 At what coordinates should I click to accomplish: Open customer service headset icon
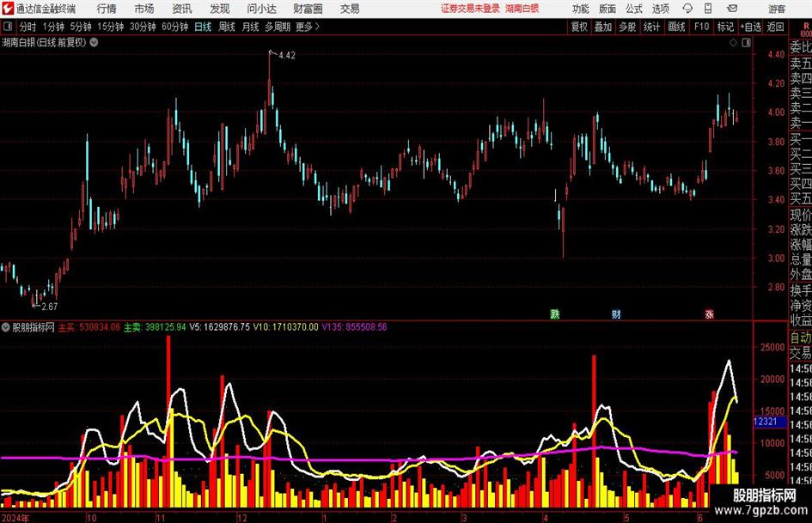(x=687, y=9)
